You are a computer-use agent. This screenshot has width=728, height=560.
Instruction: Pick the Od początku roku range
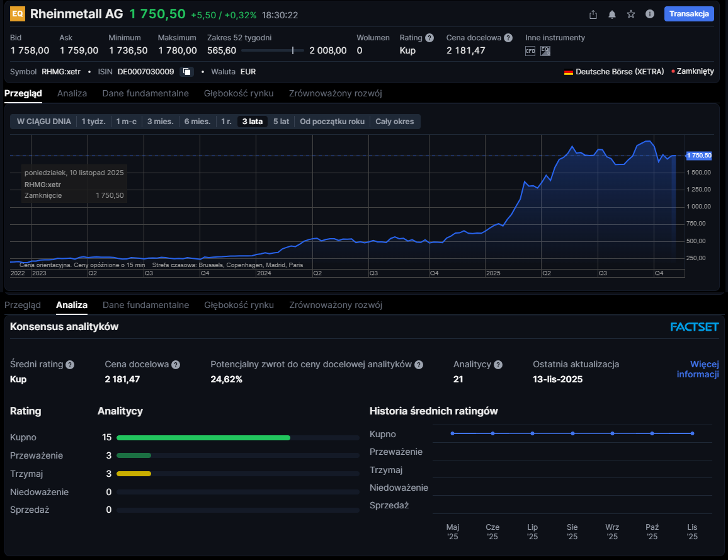point(332,122)
